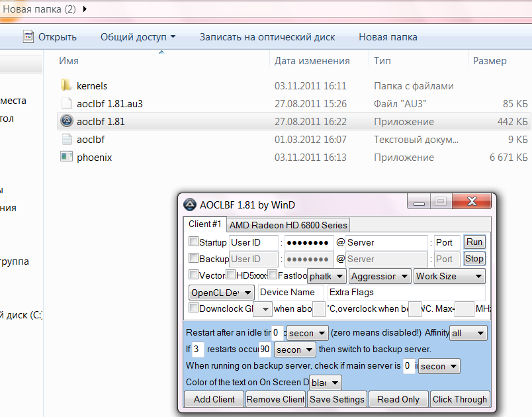This screenshot has height=417, width=532.
Task: Toggle the HD5xxx checkbox
Action: click(x=231, y=274)
